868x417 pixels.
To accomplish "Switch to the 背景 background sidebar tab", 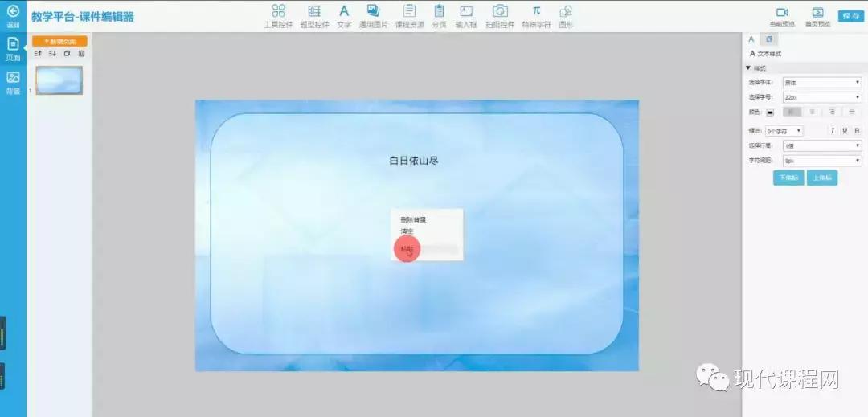I will (13, 82).
